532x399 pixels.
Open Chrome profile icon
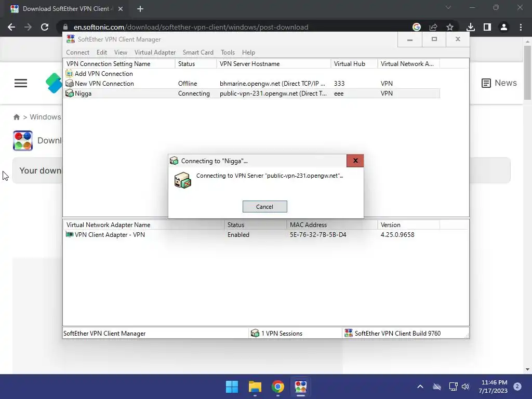[x=504, y=27]
